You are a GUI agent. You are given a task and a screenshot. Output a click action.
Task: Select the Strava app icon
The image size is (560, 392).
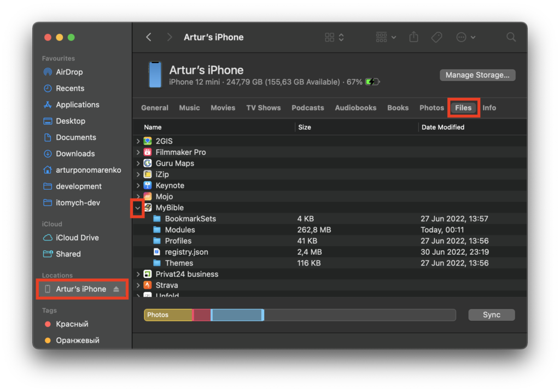(148, 285)
